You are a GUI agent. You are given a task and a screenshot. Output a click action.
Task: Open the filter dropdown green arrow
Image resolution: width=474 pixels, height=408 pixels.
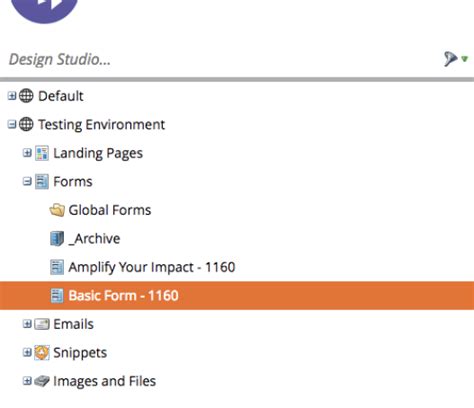[465, 59]
